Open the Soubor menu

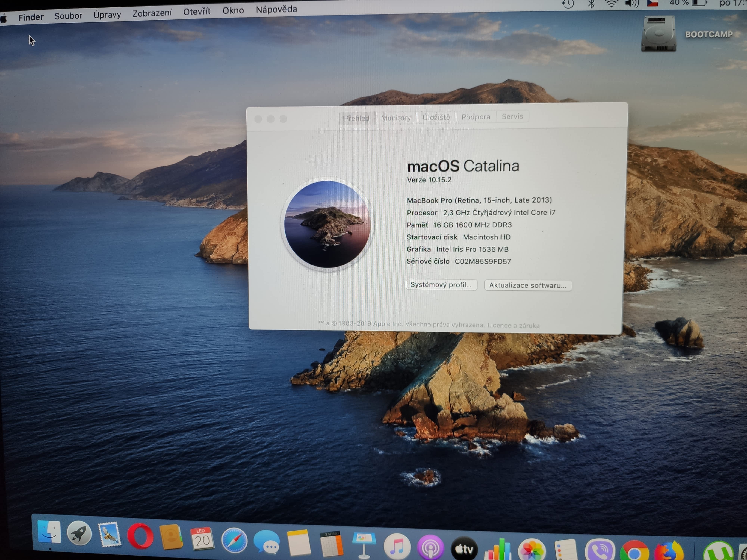[x=68, y=16]
